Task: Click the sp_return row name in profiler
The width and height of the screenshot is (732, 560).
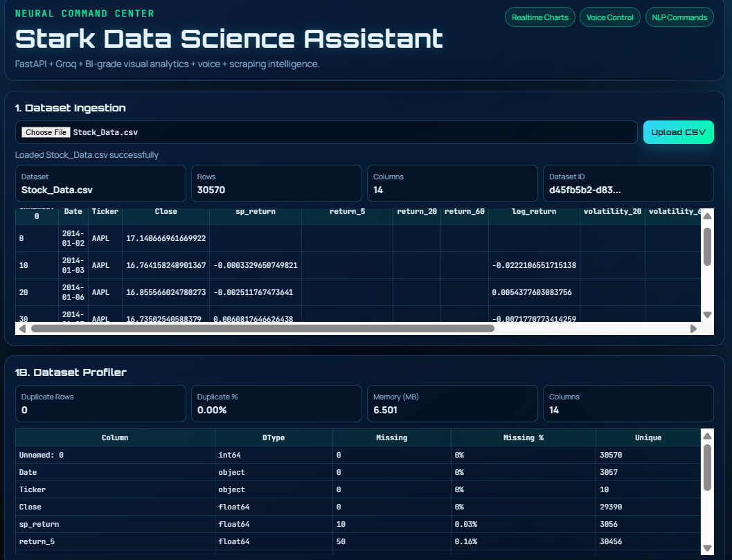Action: pyautogui.click(x=39, y=524)
